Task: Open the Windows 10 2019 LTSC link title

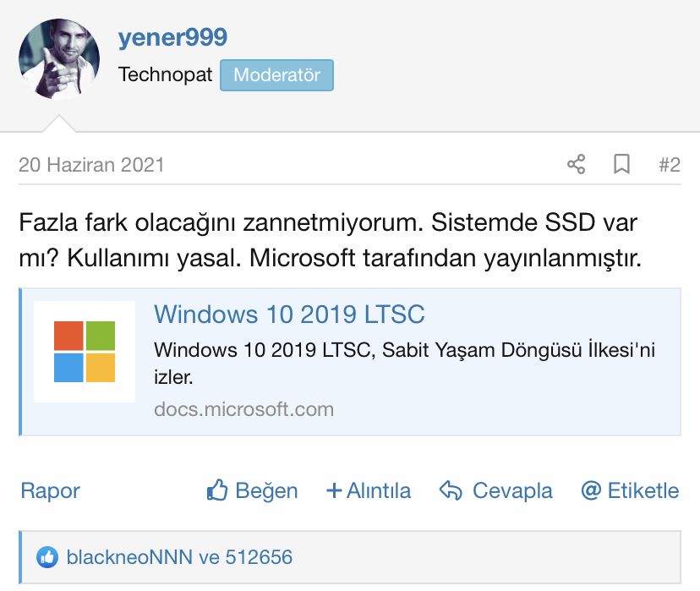Action: pyautogui.click(x=289, y=314)
